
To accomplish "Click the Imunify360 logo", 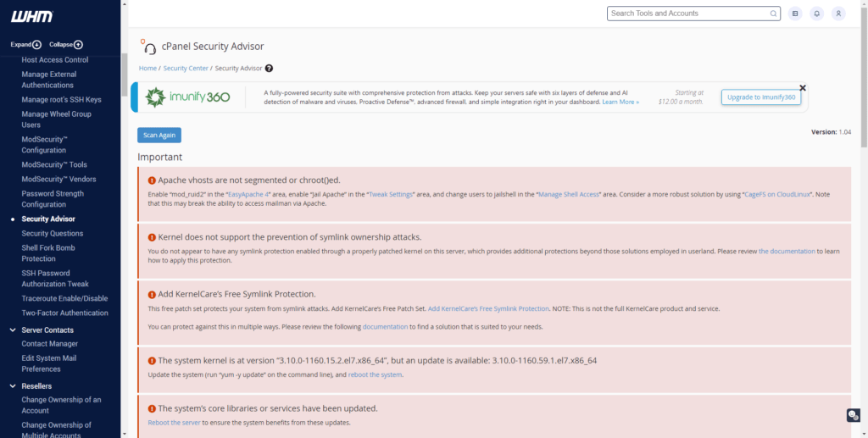I will tap(187, 97).
